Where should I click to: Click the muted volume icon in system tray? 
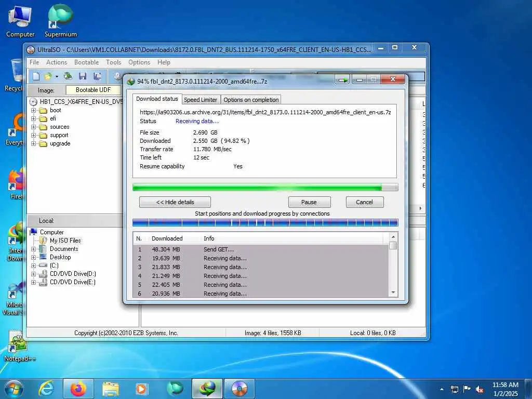point(480,389)
